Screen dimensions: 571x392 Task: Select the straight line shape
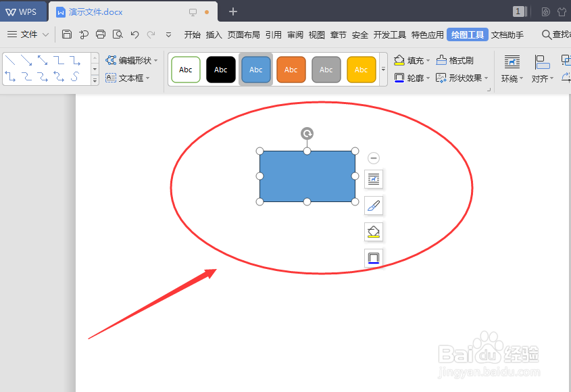tap(10, 60)
